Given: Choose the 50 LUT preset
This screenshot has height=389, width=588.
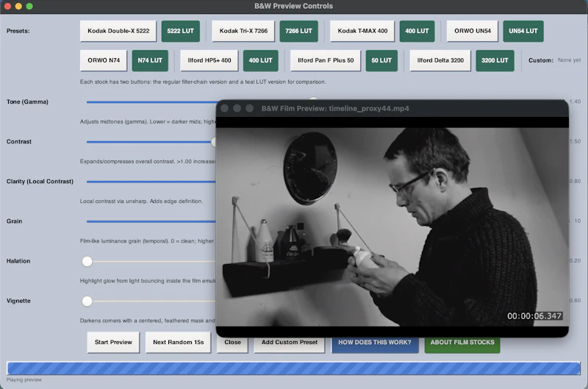Looking at the screenshot, I should 381,60.
